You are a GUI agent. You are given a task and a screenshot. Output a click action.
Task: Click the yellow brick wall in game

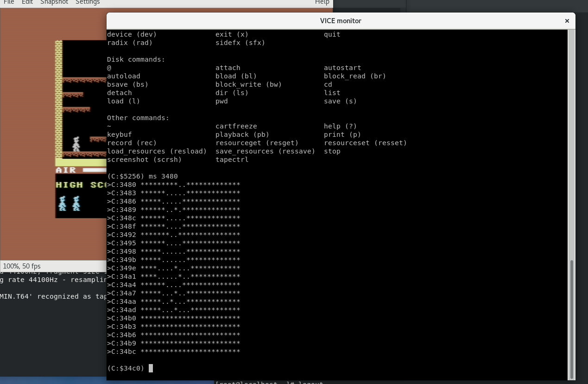point(59,102)
